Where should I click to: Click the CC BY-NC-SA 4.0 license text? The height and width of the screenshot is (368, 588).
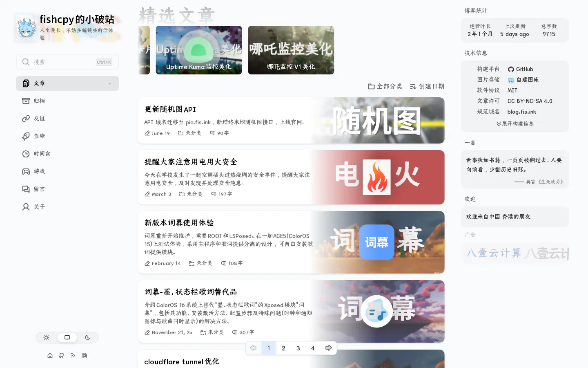pos(530,101)
